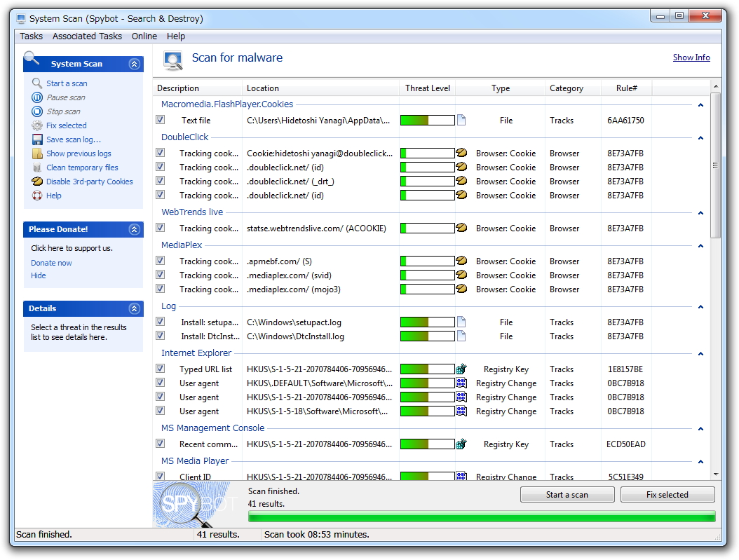Image resolution: width=739 pixels, height=560 pixels.
Task: Sort results by Threat Level column
Action: 428,88
